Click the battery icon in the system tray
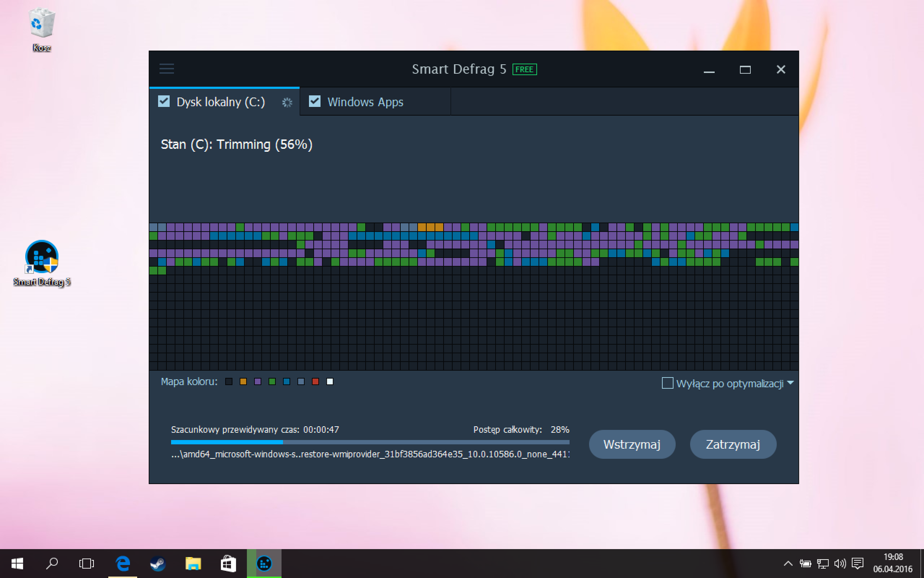Screen dimensions: 924x578 [805, 564]
